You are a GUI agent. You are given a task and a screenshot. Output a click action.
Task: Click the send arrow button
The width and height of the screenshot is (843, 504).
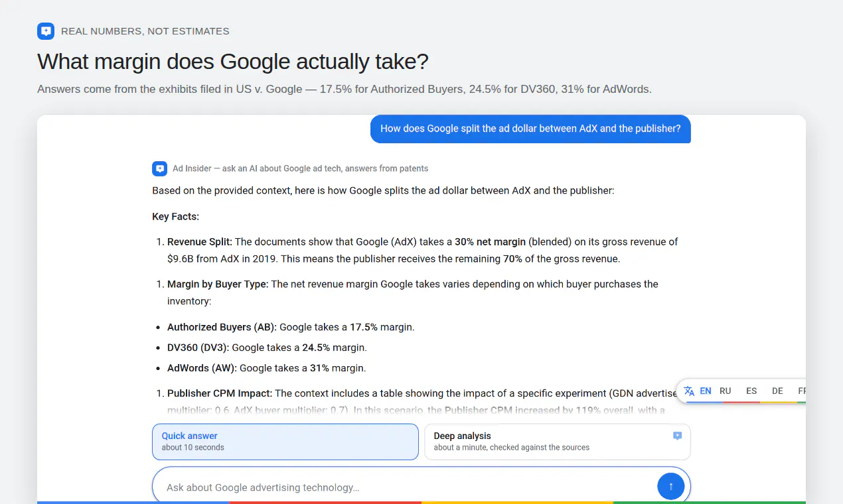(670, 487)
